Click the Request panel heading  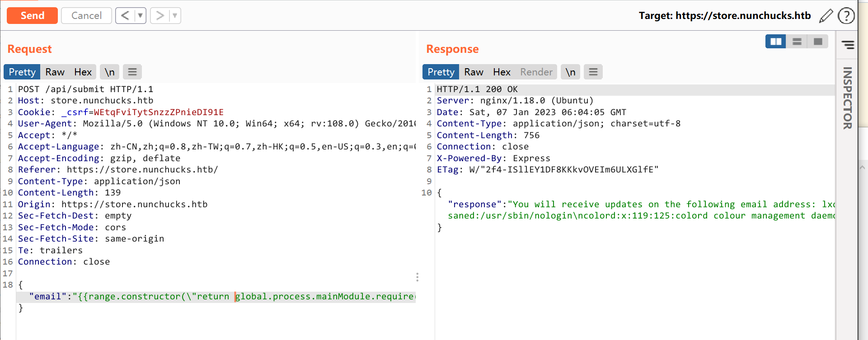[29, 49]
